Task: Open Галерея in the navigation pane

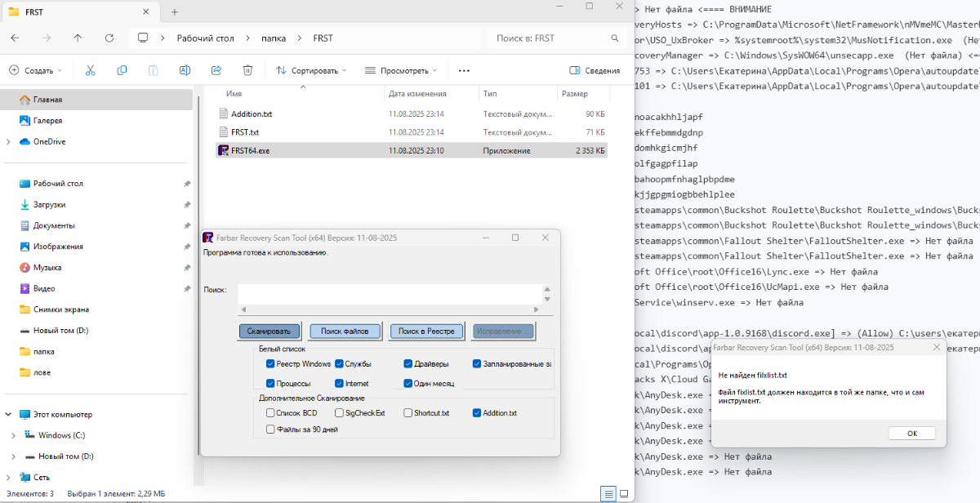Action: click(x=47, y=120)
